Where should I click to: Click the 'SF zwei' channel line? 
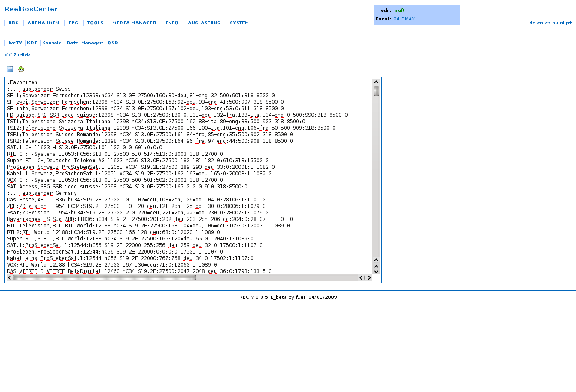pyautogui.click(x=146, y=102)
